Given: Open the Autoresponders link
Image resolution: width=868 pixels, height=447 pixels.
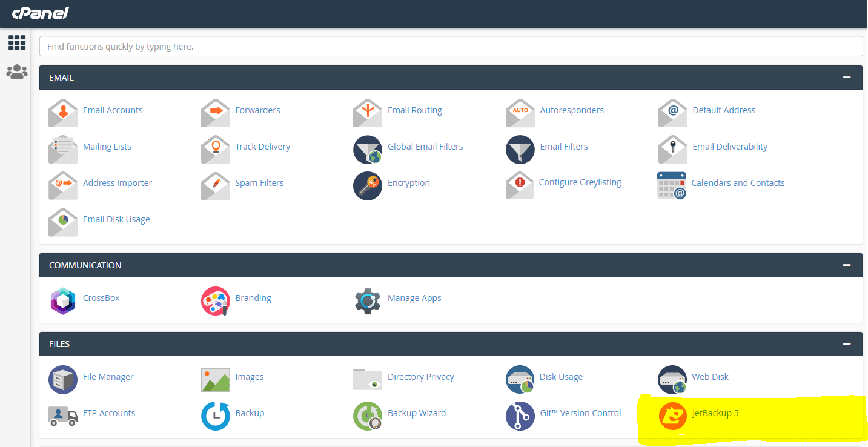Looking at the screenshot, I should (572, 110).
